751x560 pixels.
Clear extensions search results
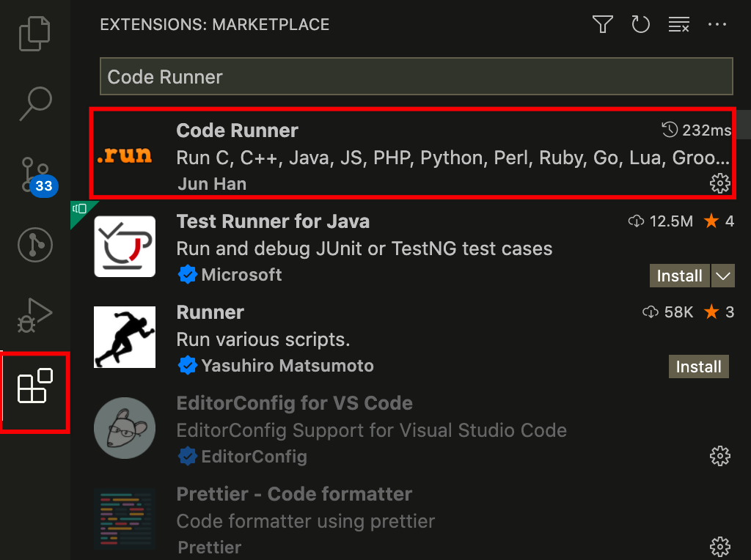click(x=678, y=24)
